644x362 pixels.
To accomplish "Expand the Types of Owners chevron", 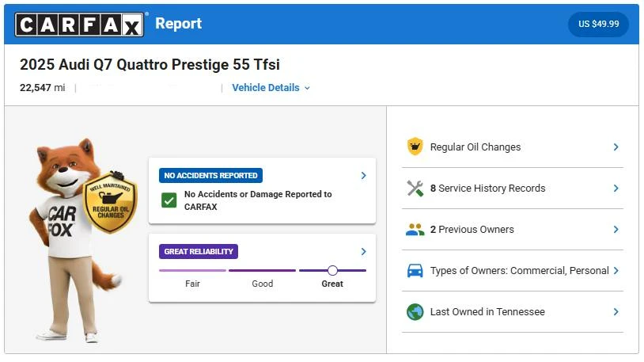I will pos(616,270).
